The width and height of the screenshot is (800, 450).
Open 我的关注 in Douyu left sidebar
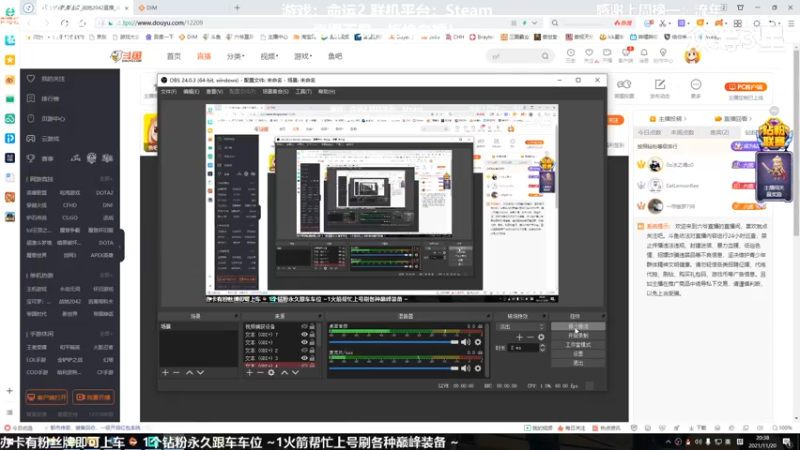(x=53, y=79)
